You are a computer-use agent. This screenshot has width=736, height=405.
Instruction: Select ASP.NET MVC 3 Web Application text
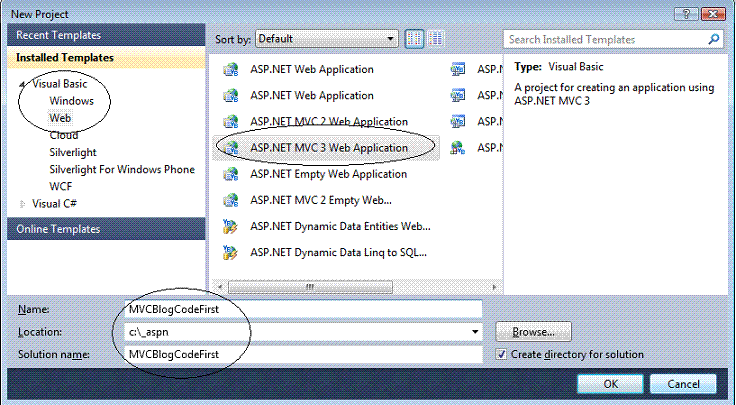329,148
